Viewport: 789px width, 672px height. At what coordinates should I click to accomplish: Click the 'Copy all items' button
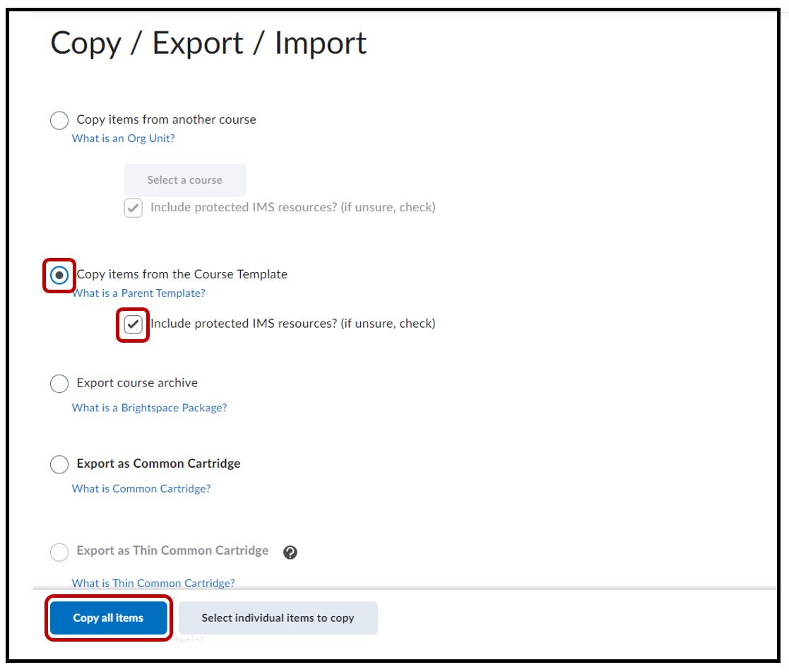tap(108, 618)
